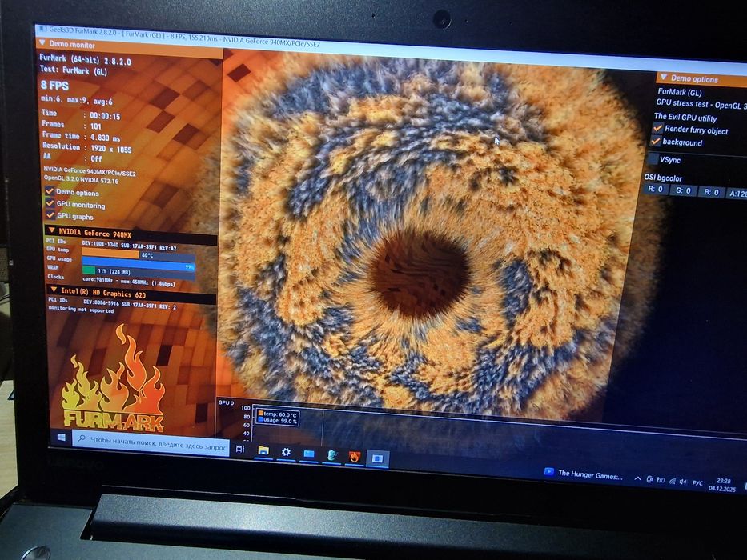Switch the РУС input language indicator

(697, 483)
